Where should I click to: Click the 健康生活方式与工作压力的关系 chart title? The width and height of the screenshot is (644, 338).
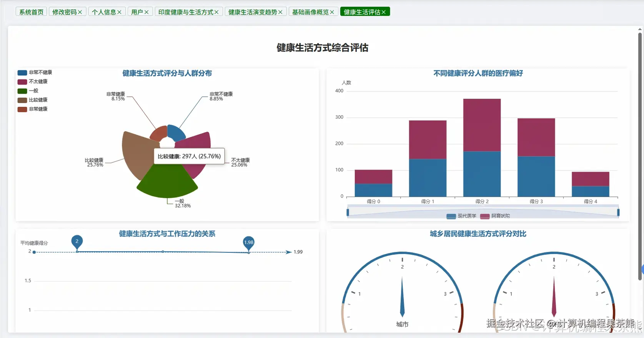(x=167, y=234)
